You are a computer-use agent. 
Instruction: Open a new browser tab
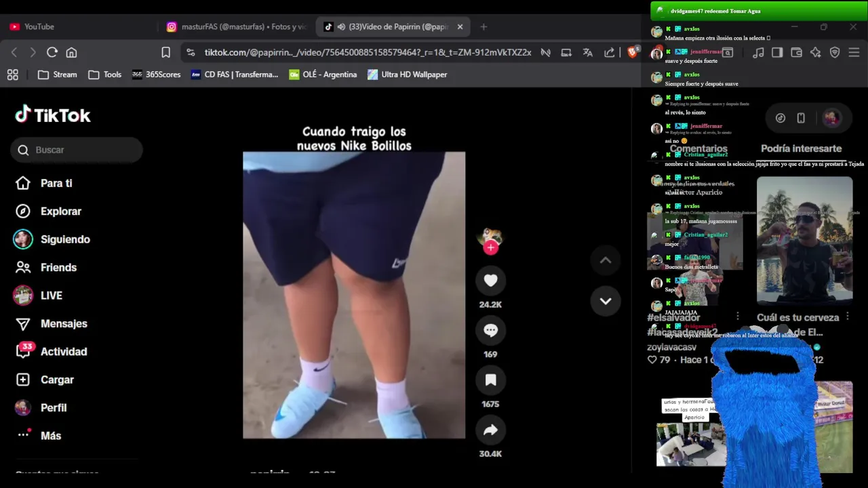click(484, 26)
